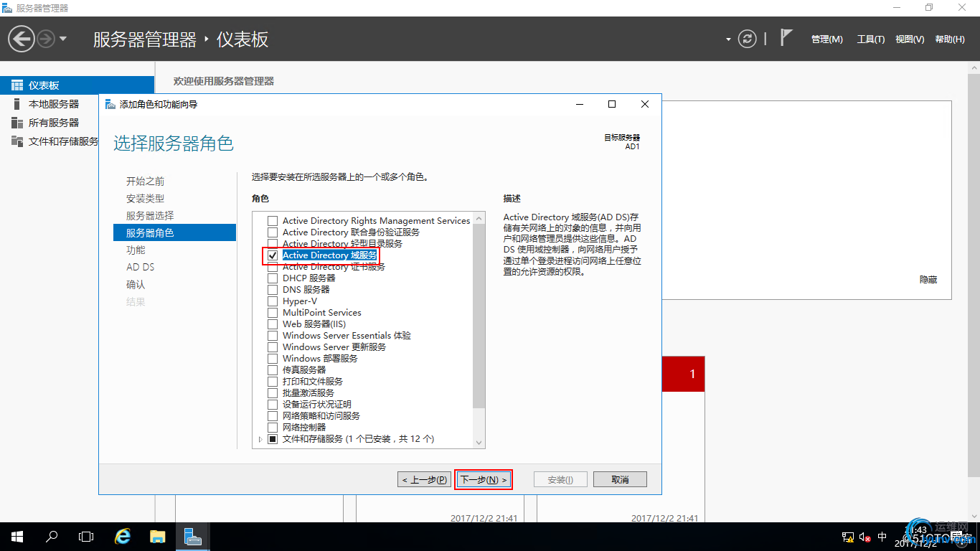980x551 pixels.
Task: Select 仪表板 in the left sidebar
Action: (77, 85)
